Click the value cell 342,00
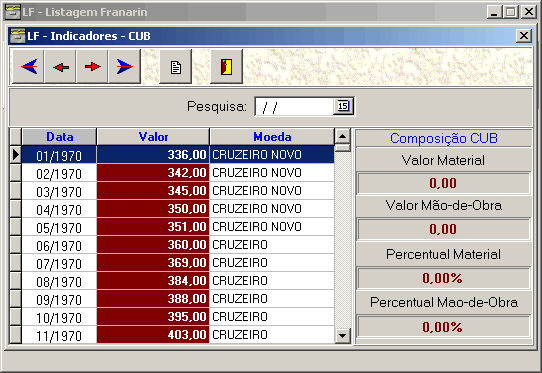Image resolution: width=542 pixels, height=373 pixels. pyautogui.click(x=153, y=172)
